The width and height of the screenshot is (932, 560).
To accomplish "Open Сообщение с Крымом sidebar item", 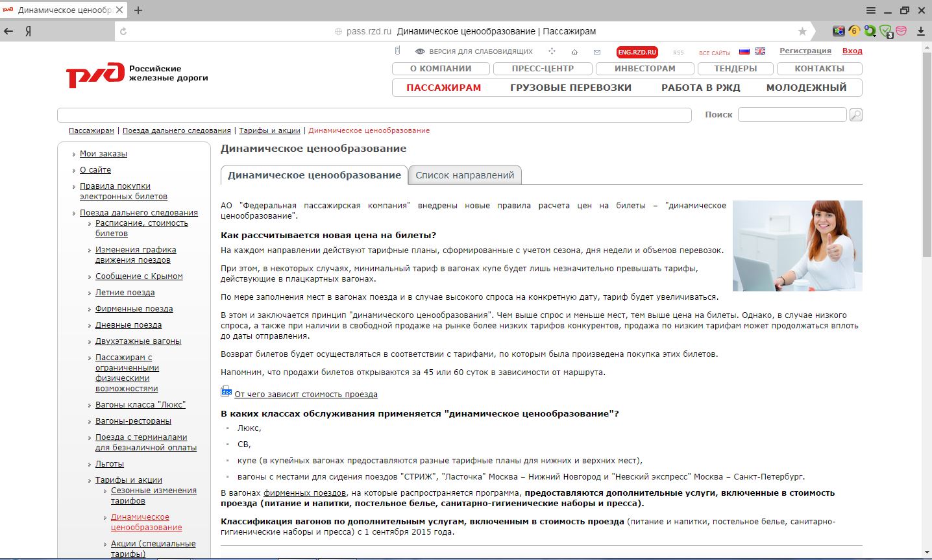I will pyautogui.click(x=139, y=276).
